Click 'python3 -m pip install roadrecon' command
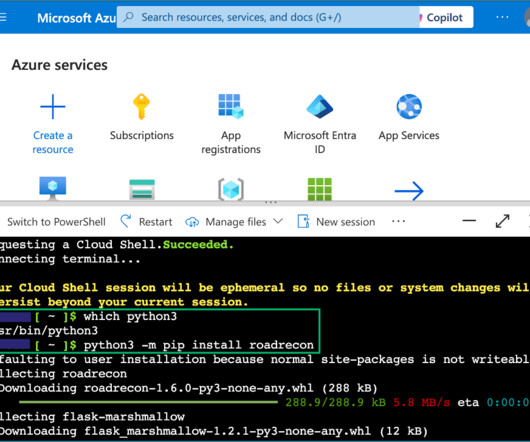The width and height of the screenshot is (530, 442). point(199,345)
